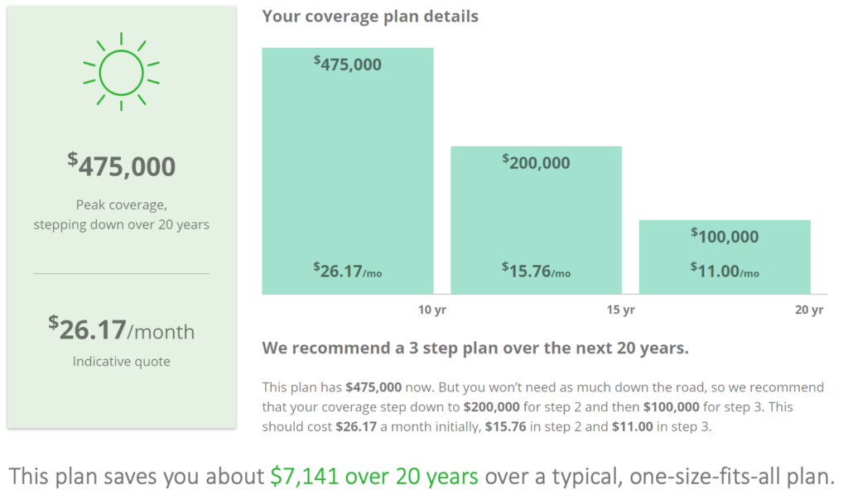Viewport: 848px width, 504px height.
Task: Click the 'Indicative quote' caption
Action: pyautogui.click(x=121, y=362)
